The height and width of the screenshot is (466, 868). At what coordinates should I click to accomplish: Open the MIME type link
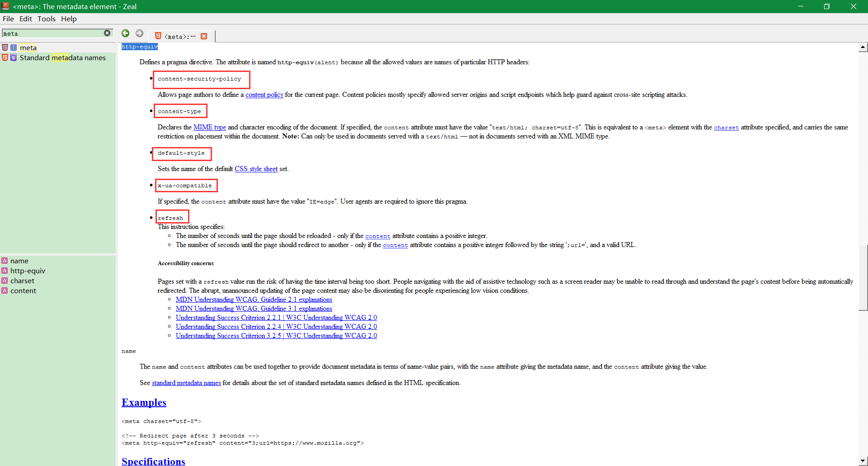tap(210, 127)
